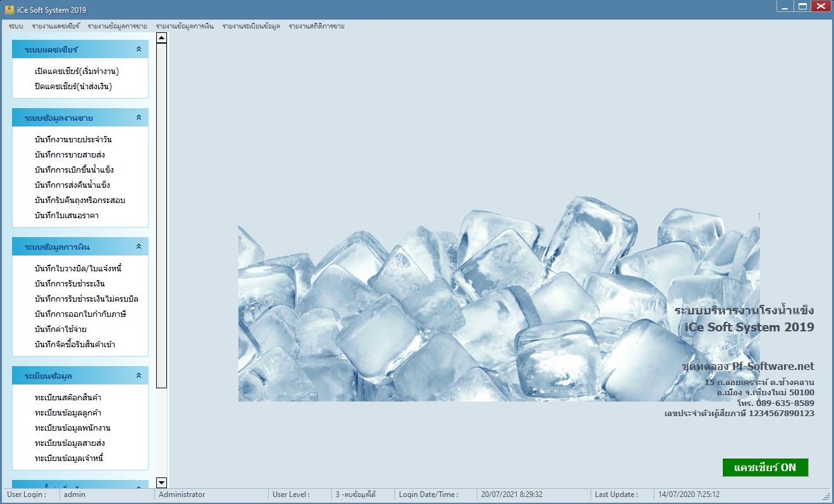The width and height of the screenshot is (834, 504).
Task: Open the รายงานแคชเชียร์ menu
Action: click(x=56, y=27)
